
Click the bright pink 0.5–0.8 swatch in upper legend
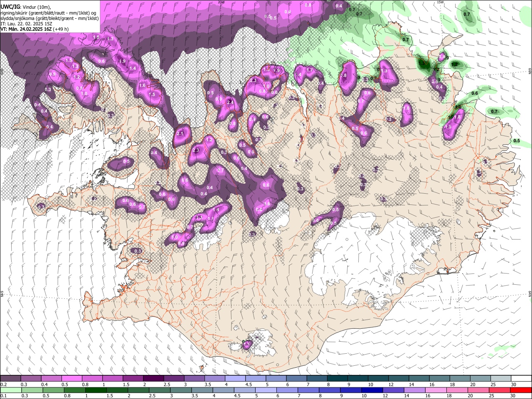[x=72, y=379]
